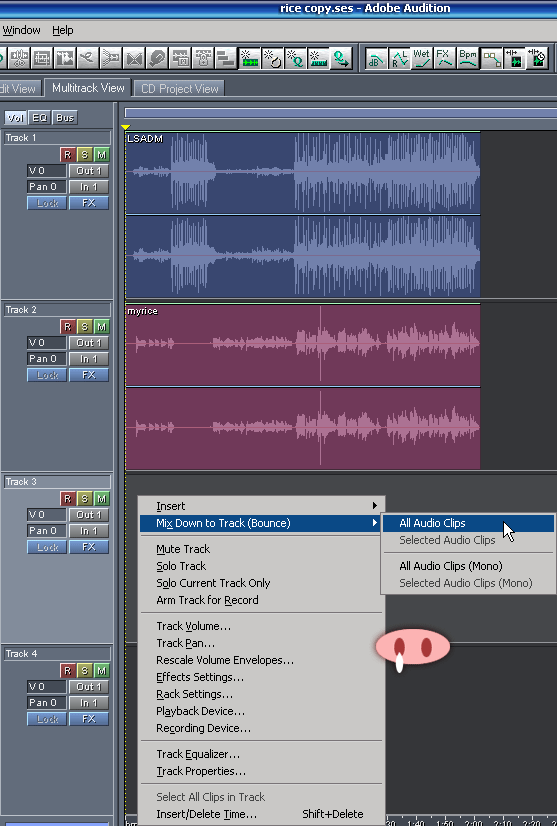Click the L/R pan envelopes toolbar icon
Image resolution: width=557 pixels, height=826 pixels.
[399, 58]
